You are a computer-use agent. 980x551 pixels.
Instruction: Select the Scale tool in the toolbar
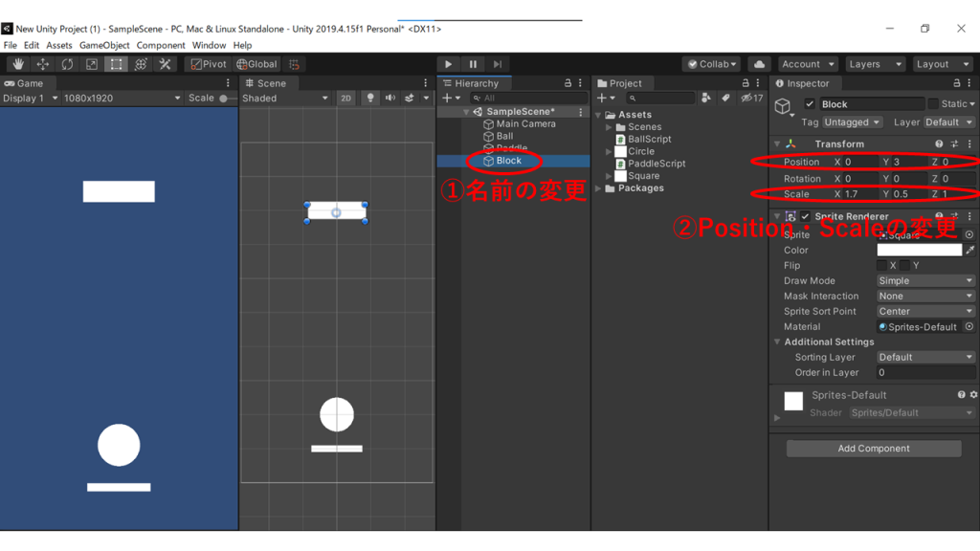[x=93, y=63]
